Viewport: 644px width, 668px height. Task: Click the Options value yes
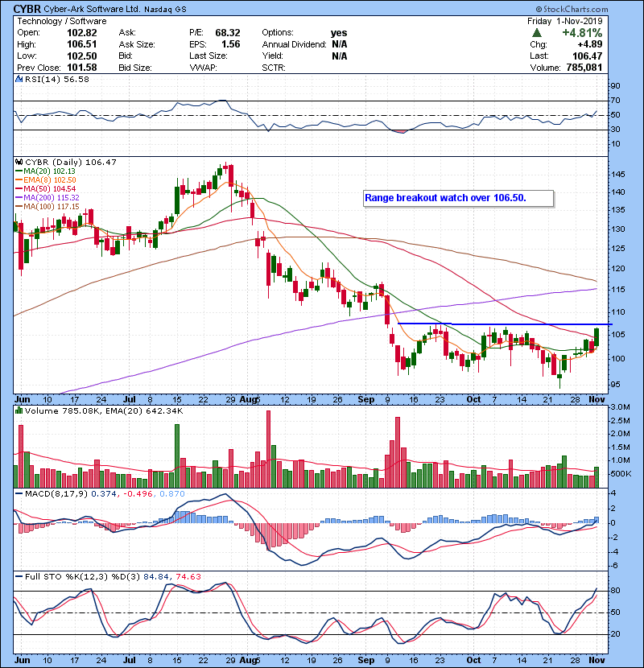click(x=339, y=33)
